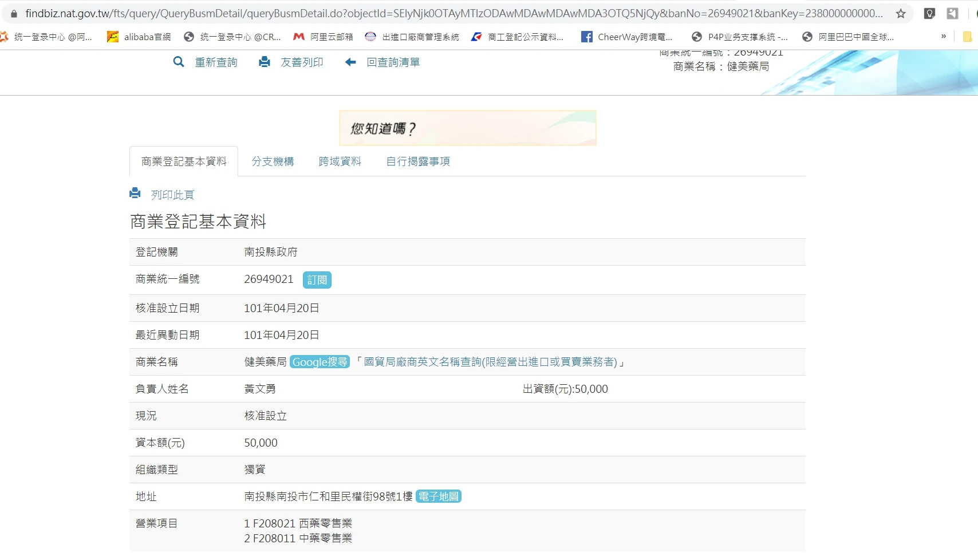This screenshot has height=560, width=978.
Task: Click the browser address bar URL
Action: click(452, 14)
